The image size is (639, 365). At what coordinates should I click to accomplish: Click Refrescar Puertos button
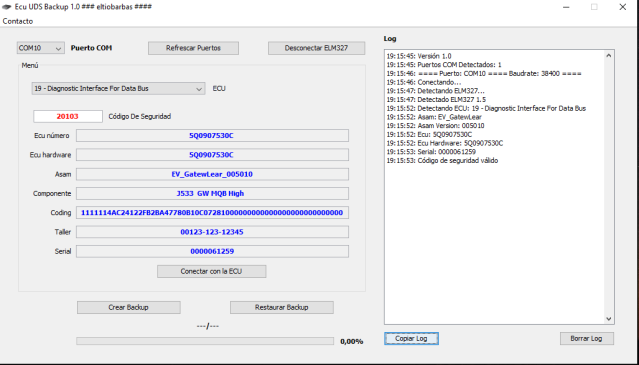click(193, 48)
